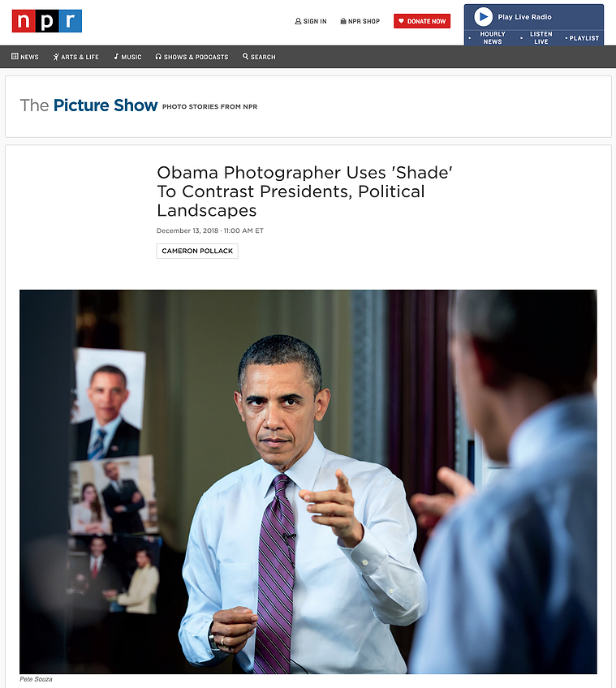Open The Picture Show blog title

(x=88, y=105)
